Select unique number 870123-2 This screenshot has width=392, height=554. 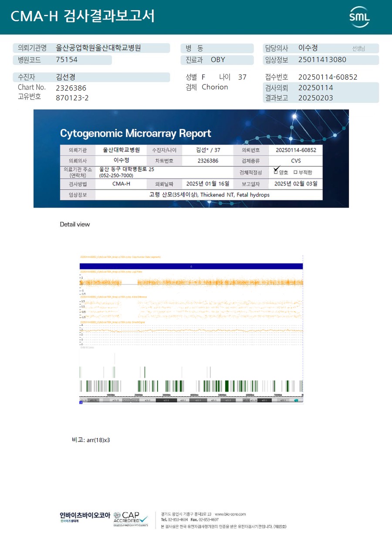point(72,98)
